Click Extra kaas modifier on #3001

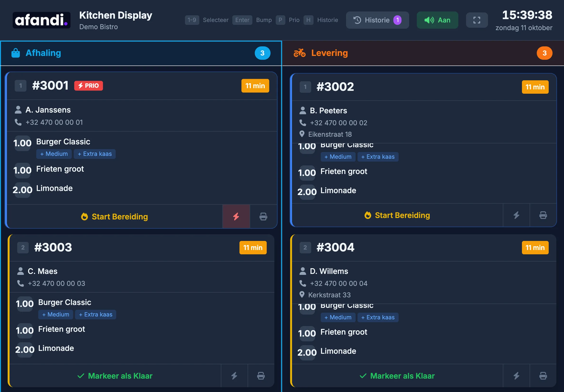(95, 154)
